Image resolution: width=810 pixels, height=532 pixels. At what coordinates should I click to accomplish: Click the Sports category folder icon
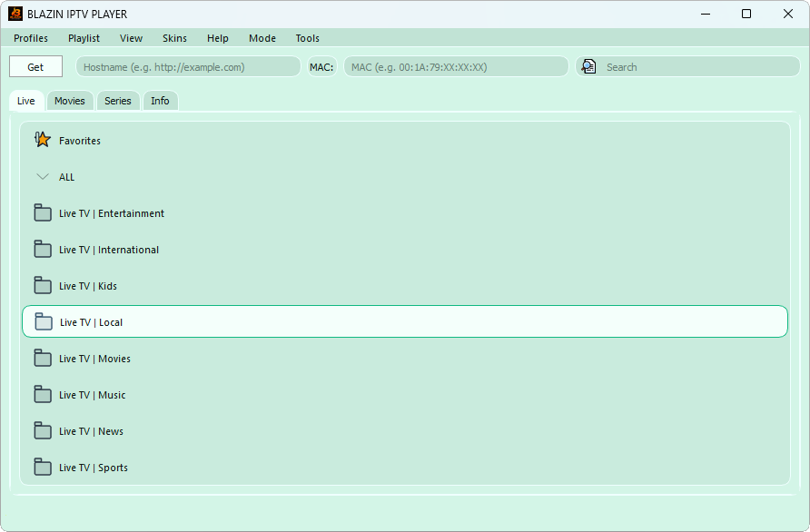pos(43,467)
